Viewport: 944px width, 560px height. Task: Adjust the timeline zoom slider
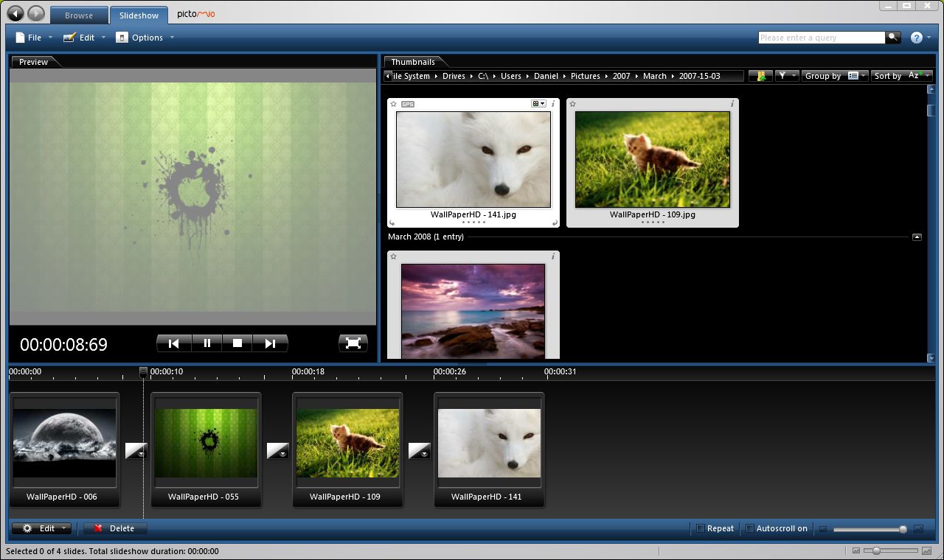click(870, 529)
